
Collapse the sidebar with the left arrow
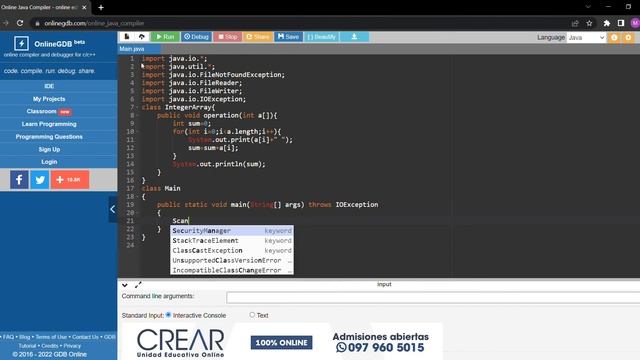point(113,209)
